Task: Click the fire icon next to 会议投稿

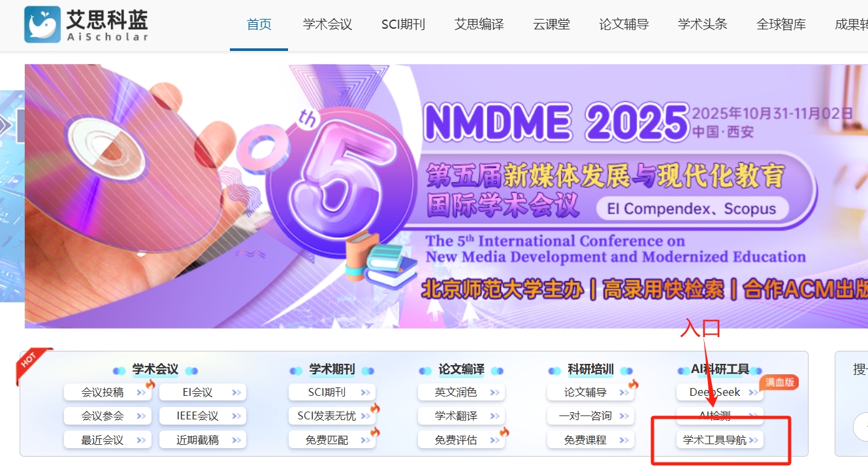Action: point(150,384)
